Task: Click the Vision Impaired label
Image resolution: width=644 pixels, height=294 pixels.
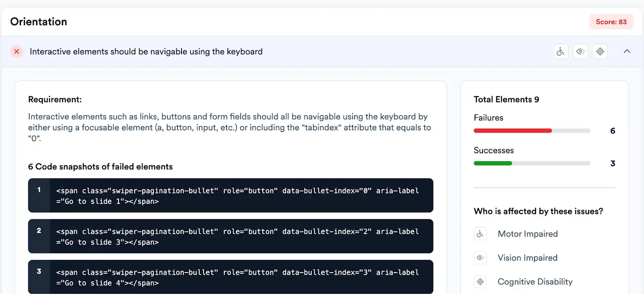Action: pos(527,258)
